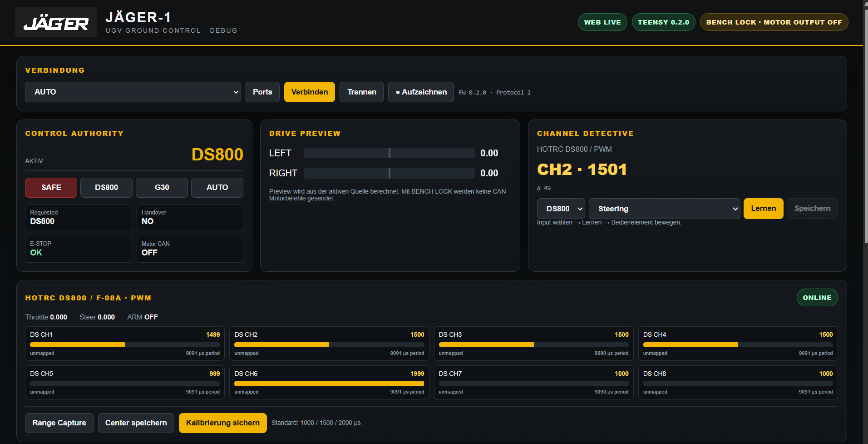Click Kalibrierung sichern button
This screenshot has height=444, width=868.
(223, 423)
